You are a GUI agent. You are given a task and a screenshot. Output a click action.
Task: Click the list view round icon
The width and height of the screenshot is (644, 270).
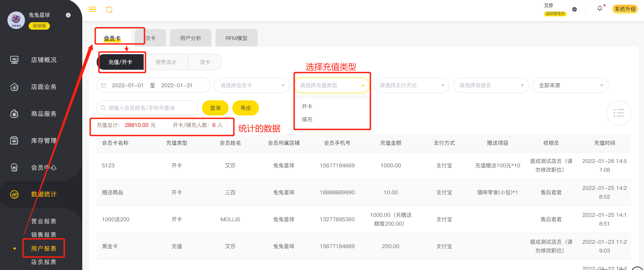619,113
